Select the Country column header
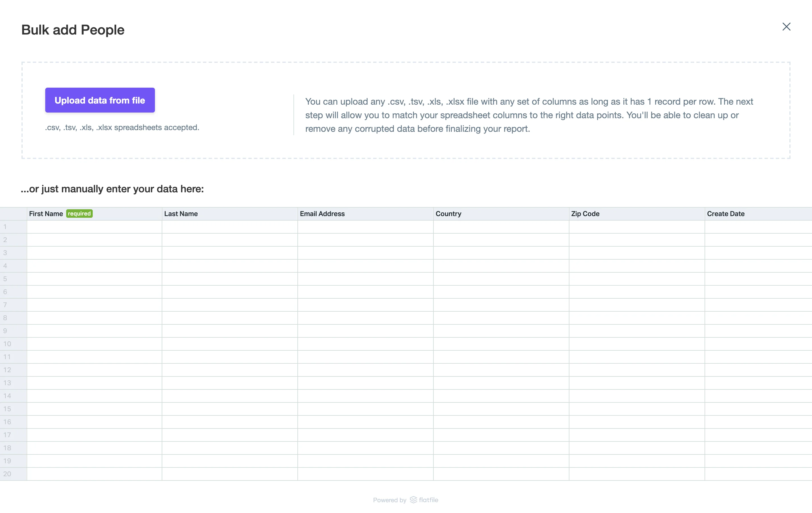Image resolution: width=812 pixels, height=513 pixels. pyautogui.click(x=448, y=214)
